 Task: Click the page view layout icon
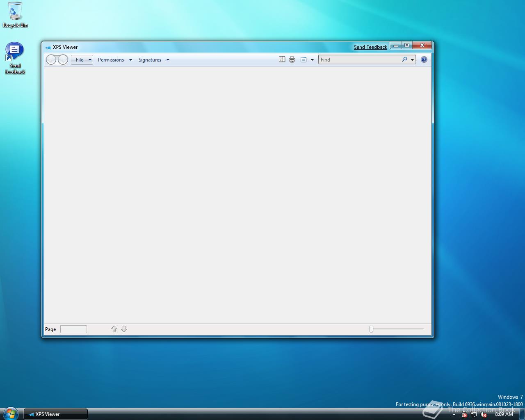(304, 60)
